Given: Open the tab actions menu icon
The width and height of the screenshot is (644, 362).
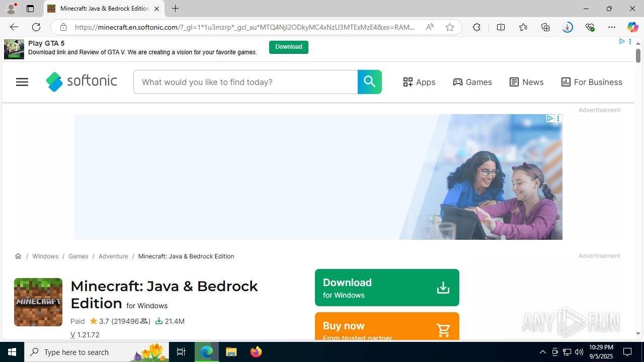Looking at the screenshot, I should click(x=30, y=9).
